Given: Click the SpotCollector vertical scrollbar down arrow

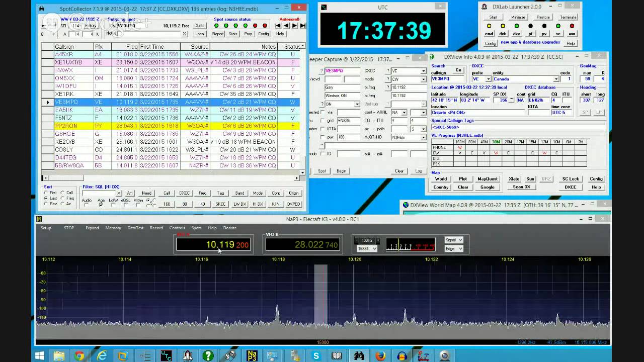Looking at the screenshot, I should point(302,172).
